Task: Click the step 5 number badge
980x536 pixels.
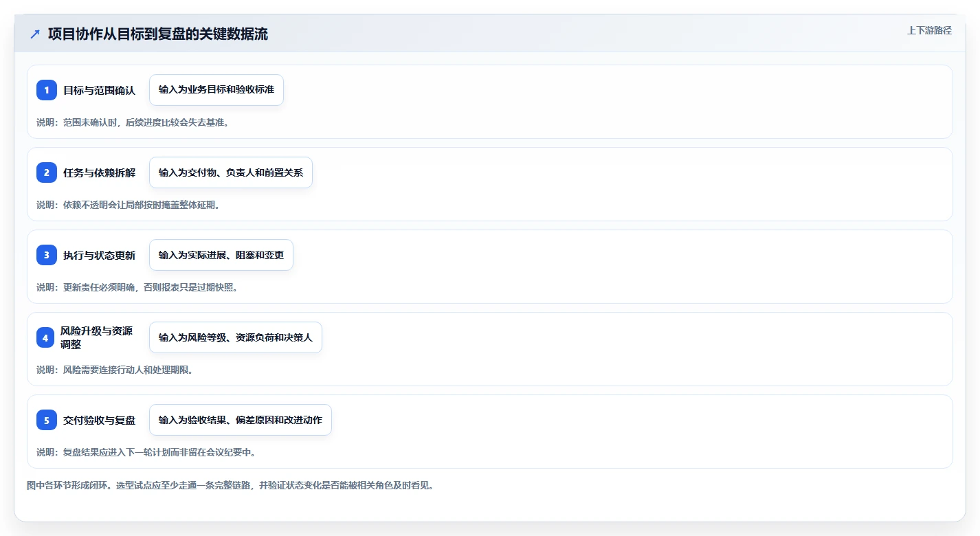Action: [x=47, y=420]
